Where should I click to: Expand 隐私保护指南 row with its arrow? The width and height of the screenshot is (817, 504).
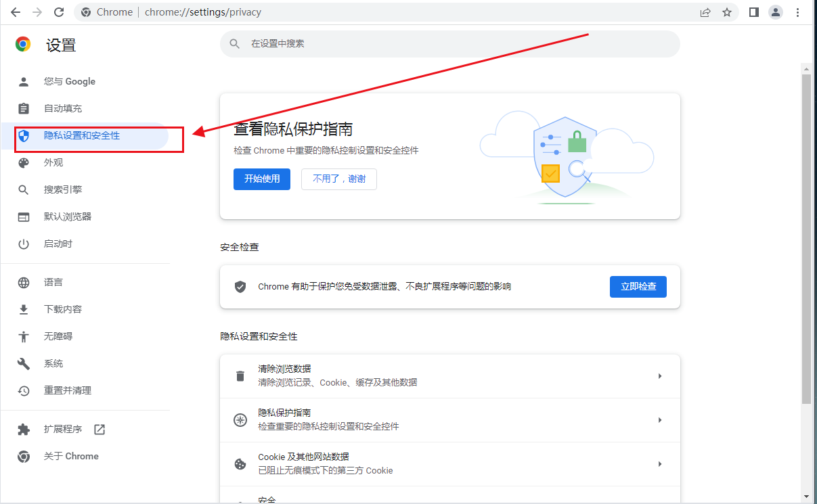click(660, 420)
